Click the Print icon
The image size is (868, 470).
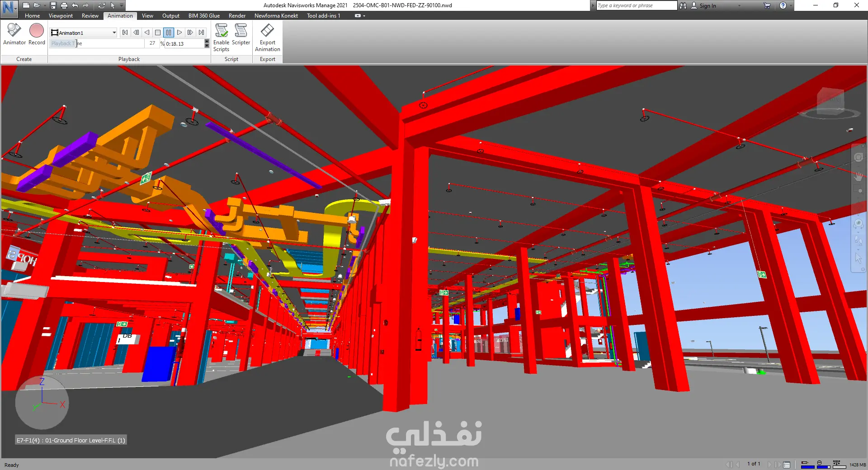point(64,5)
